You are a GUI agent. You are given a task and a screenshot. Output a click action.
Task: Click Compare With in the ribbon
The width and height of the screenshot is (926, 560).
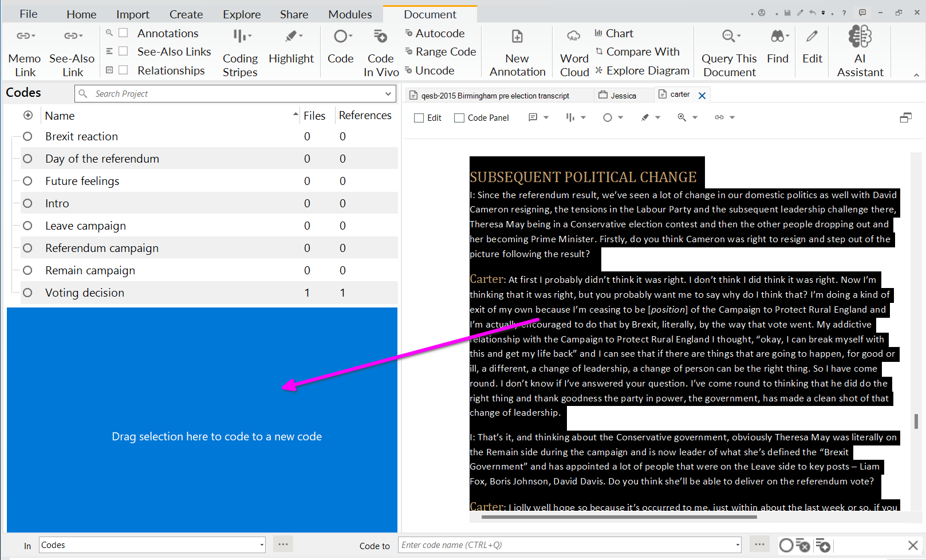tap(642, 52)
